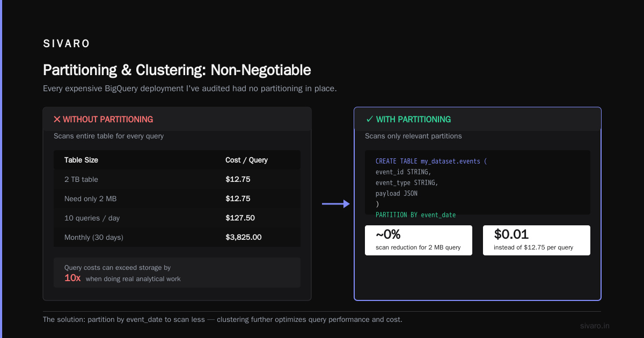Viewport: 644px width, 338px height.
Task: Select the Monthly (30 days) row
Action: coord(177,237)
